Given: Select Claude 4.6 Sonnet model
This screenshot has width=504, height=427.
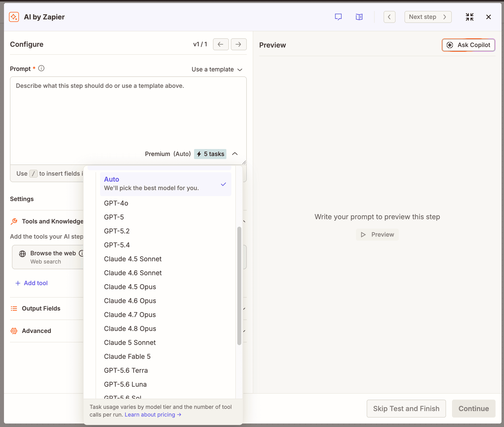Looking at the screenshot, I should pos(165,273).
